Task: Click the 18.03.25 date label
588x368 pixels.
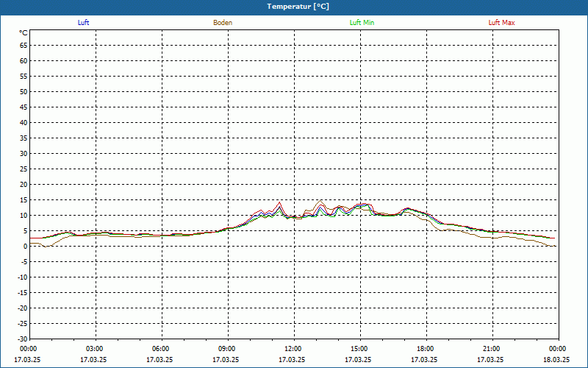Action: pyautogui.click(x=556, y=359)
